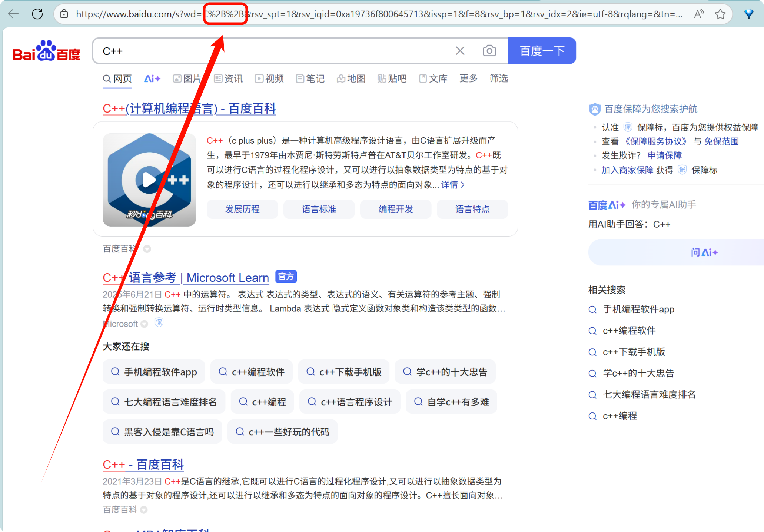This screenshot has height=532, width=764.
Task: Open the 更多 search categories menu
Action: [468, 78]
